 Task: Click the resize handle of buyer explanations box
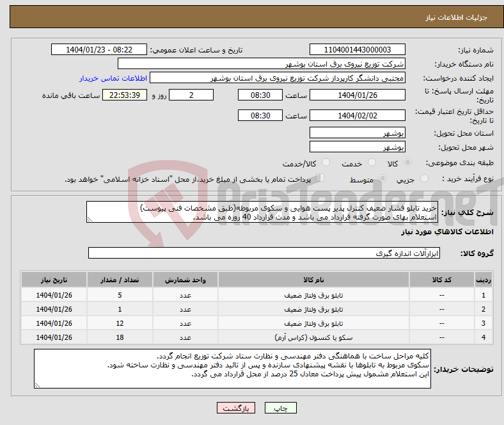[37, 385]
